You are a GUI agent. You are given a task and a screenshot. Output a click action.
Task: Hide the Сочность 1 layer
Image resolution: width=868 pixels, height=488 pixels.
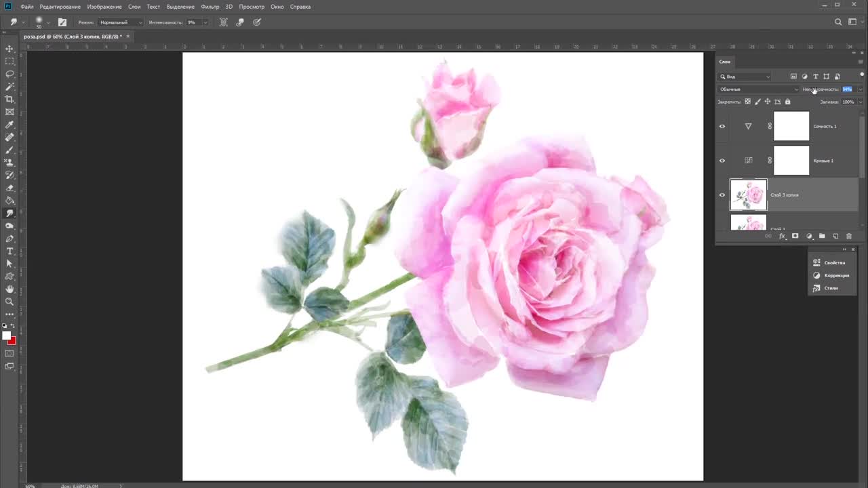[722, 126]
